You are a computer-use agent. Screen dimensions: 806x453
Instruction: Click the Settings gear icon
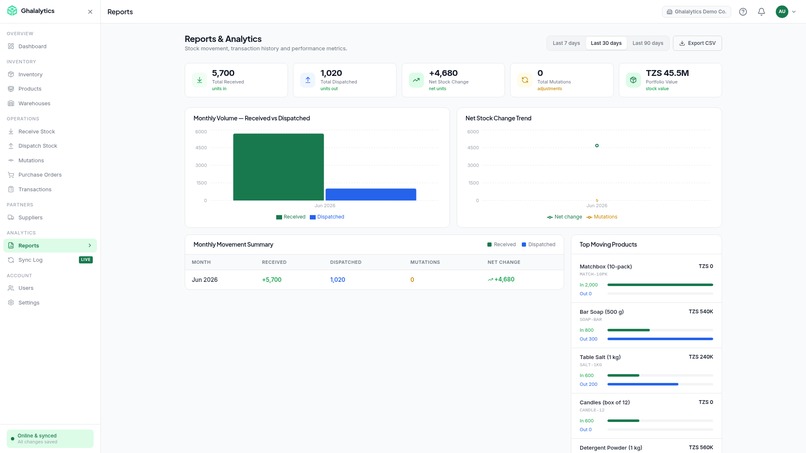tap(11, 303)
